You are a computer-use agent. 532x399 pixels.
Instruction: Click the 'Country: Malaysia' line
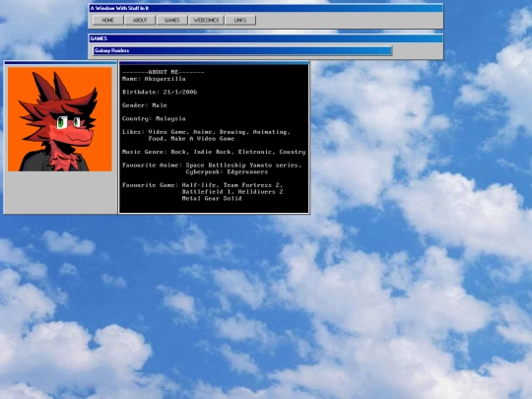tap(154, 119)
